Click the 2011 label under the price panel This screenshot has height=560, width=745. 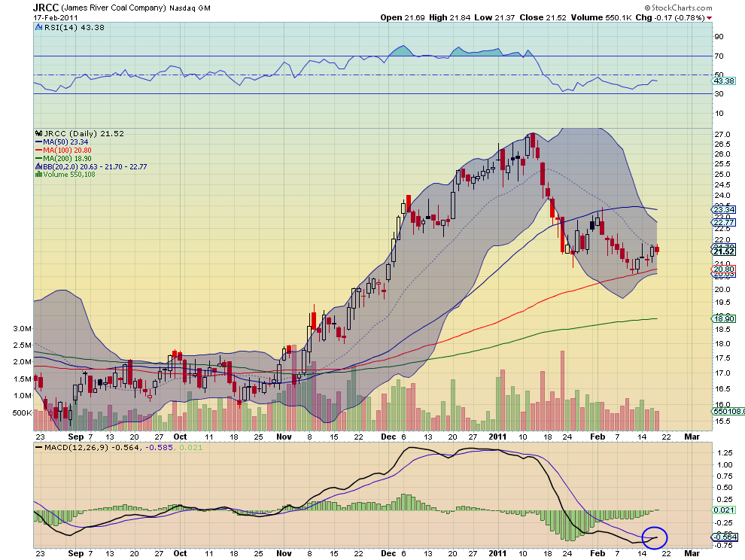click(497, 437)
